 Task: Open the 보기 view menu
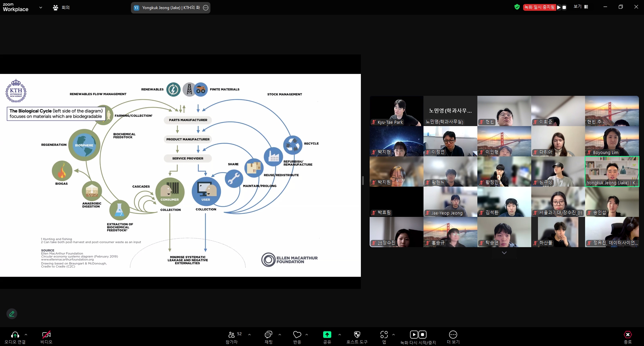click(x=581, y=7)
